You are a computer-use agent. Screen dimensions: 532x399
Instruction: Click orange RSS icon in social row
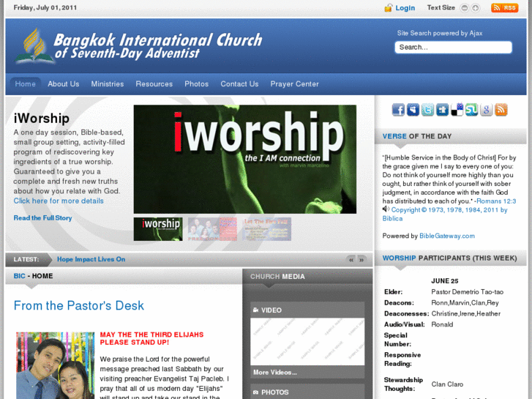point(501,110)
